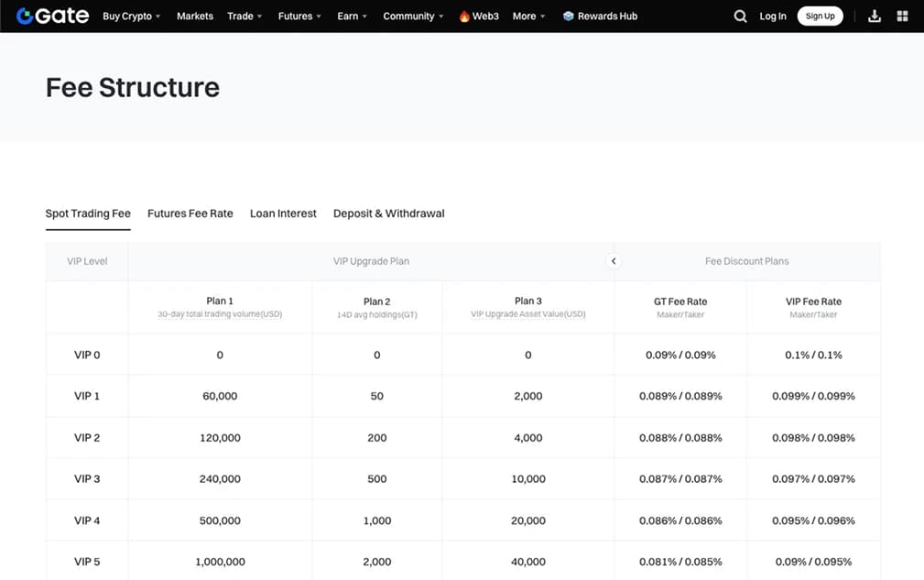
Task: Expand the More dropdown menu
Action: pos(528,16)
